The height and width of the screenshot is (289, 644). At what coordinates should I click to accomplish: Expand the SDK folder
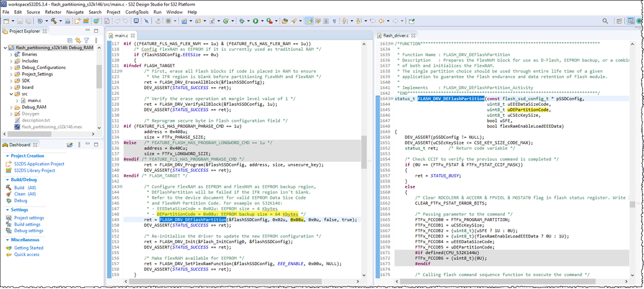pos(11,81)
